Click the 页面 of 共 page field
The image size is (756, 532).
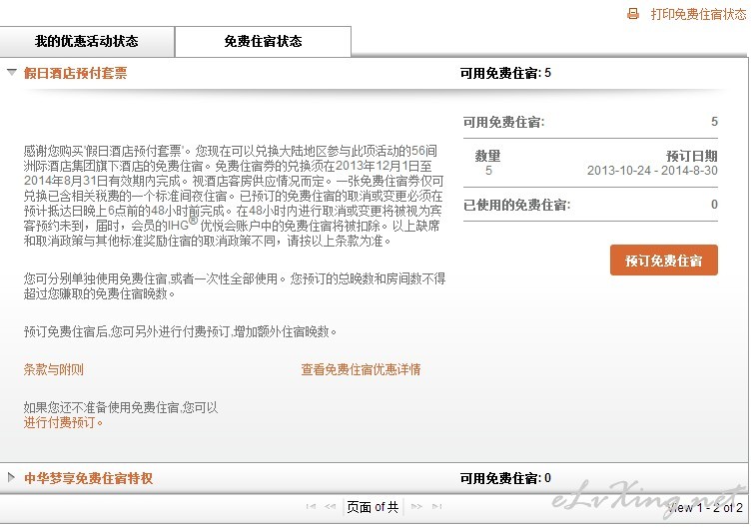(x=373, y=506)
